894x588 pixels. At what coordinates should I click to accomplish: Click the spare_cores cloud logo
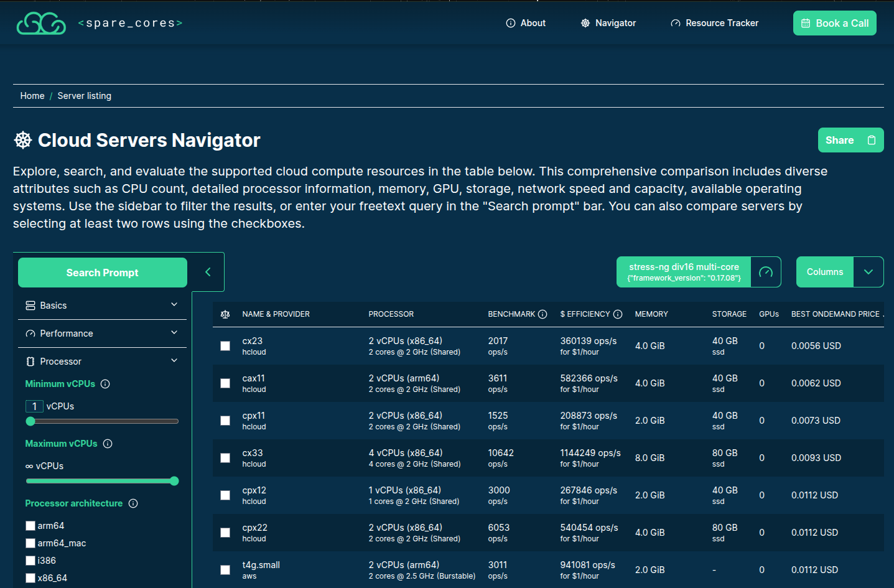41,22
